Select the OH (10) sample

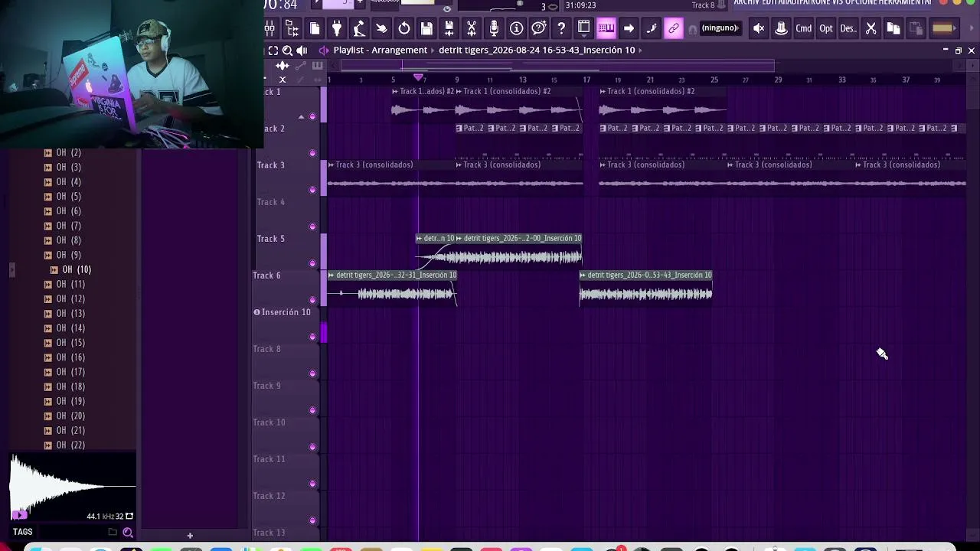tap(77, 269)
